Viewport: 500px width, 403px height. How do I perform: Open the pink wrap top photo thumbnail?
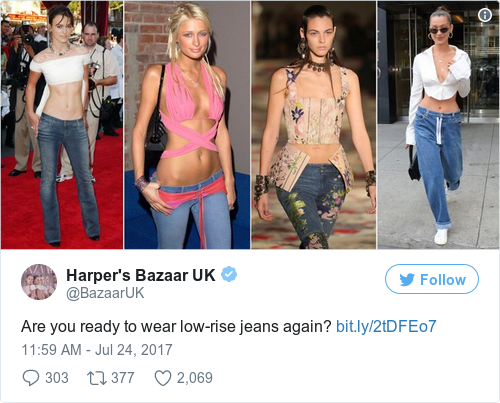point(187,125)
